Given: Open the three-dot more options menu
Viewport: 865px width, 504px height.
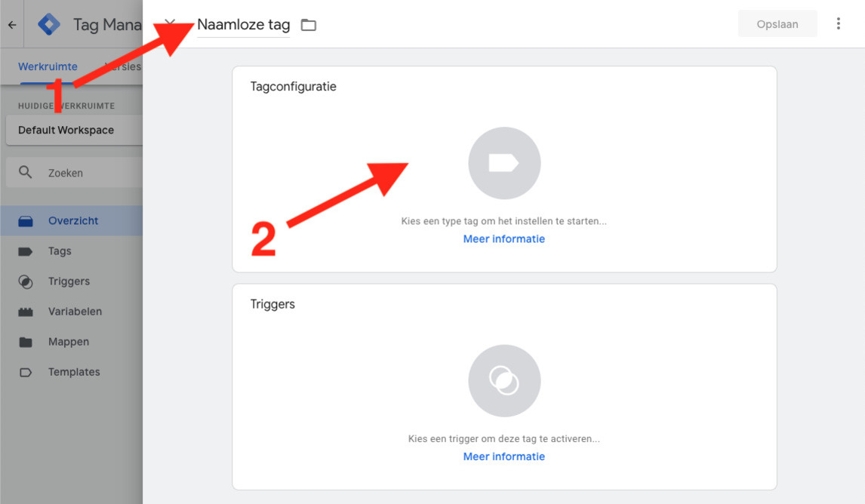Looking at the screenshot, I should pyautogui.click(x=838, y=23).
